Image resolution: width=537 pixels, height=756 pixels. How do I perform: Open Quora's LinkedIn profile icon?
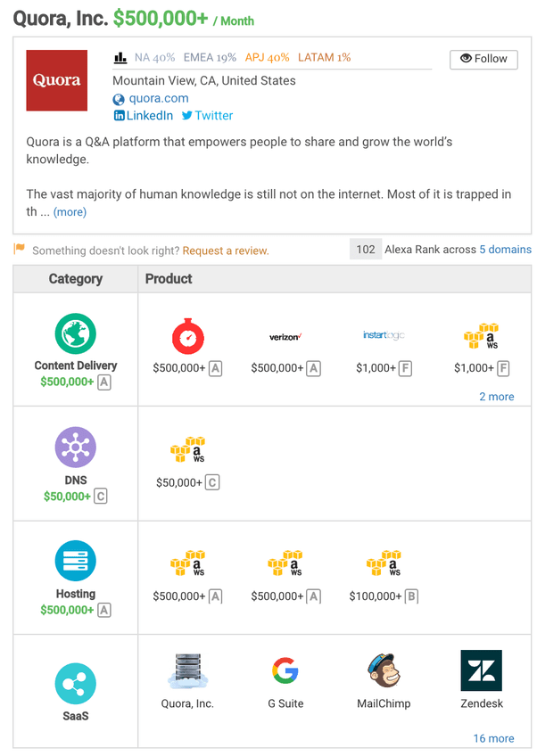click(x=119, y=115)
